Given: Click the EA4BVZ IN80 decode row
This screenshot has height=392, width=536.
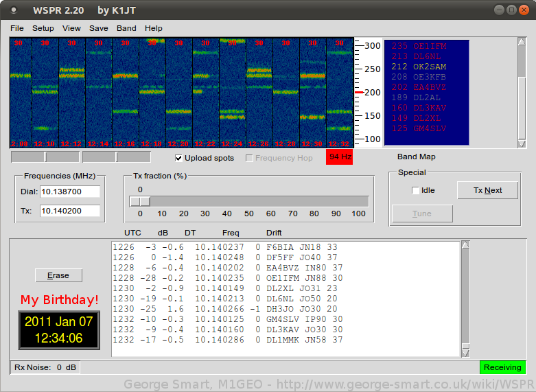Looking at the screenshot, I should [228, 268].
